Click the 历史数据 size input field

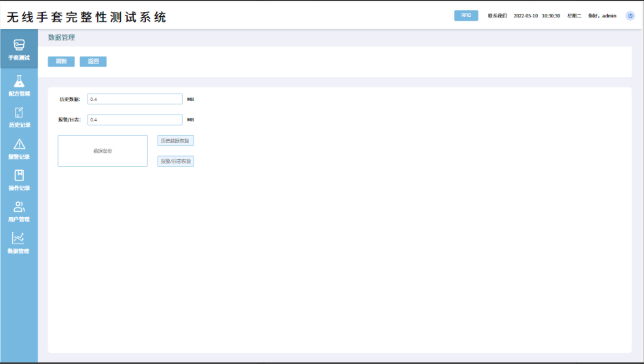pyautogui.click(x=135, y=99)
